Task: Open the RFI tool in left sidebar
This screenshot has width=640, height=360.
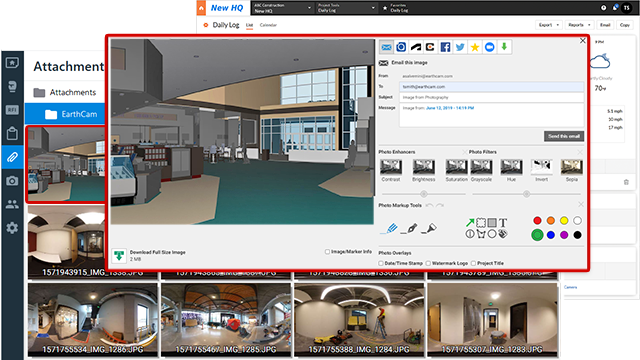Action: [12, 110]
